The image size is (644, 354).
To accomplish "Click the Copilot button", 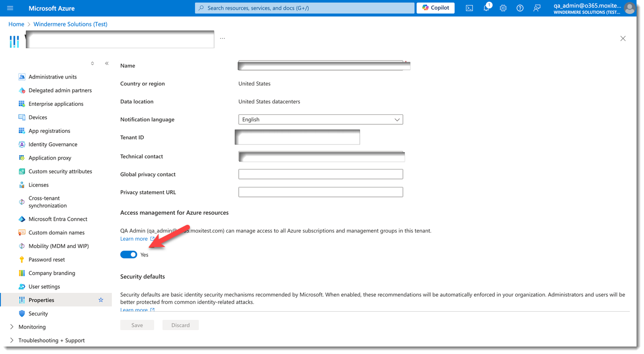I will (436, 8).
